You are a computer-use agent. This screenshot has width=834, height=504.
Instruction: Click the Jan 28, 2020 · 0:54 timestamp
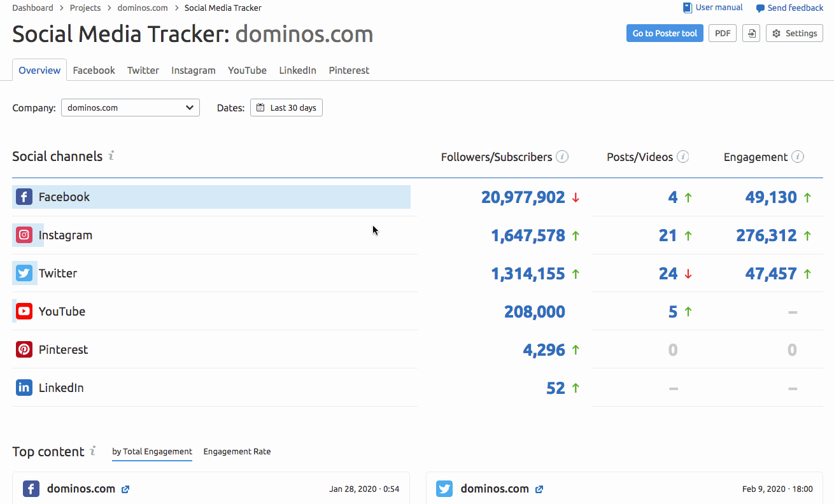click(x=364, y=489)
